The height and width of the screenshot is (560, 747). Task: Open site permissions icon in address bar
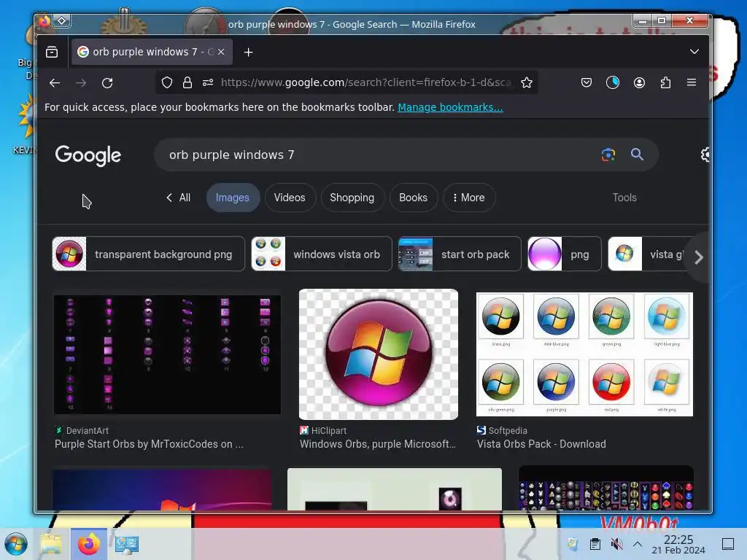pyautogui.click(x=208, y=83)
